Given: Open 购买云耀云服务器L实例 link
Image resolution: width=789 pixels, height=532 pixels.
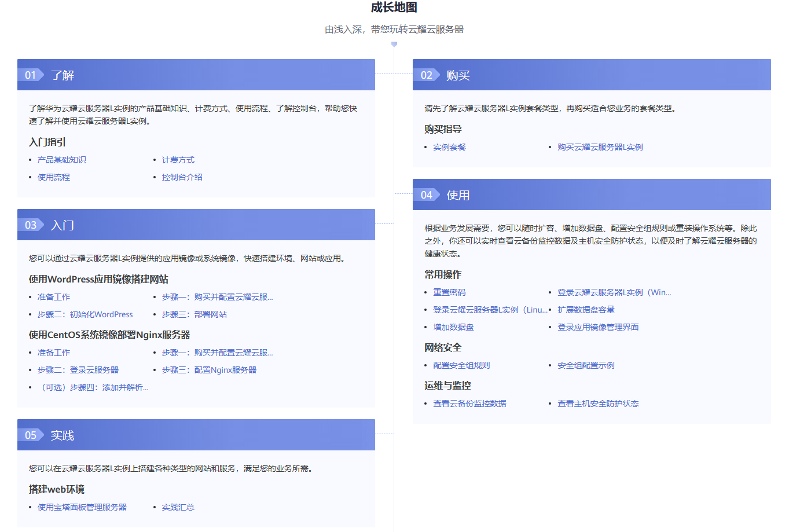Looking at the screenshot, I should pos(600,147).
